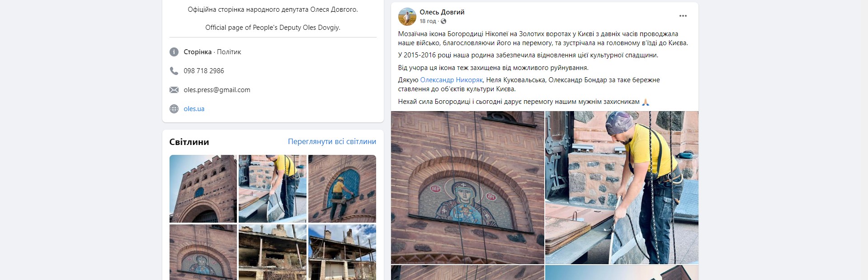Click the envelope email icon

coord(174,90)
